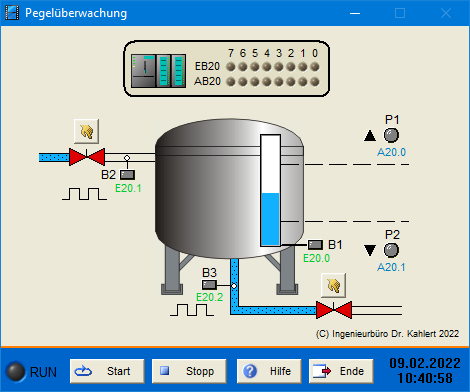This screenshot has width=470, height=392.
Task: Start the simulation with Start button
Action: click(x=107, y=371)
